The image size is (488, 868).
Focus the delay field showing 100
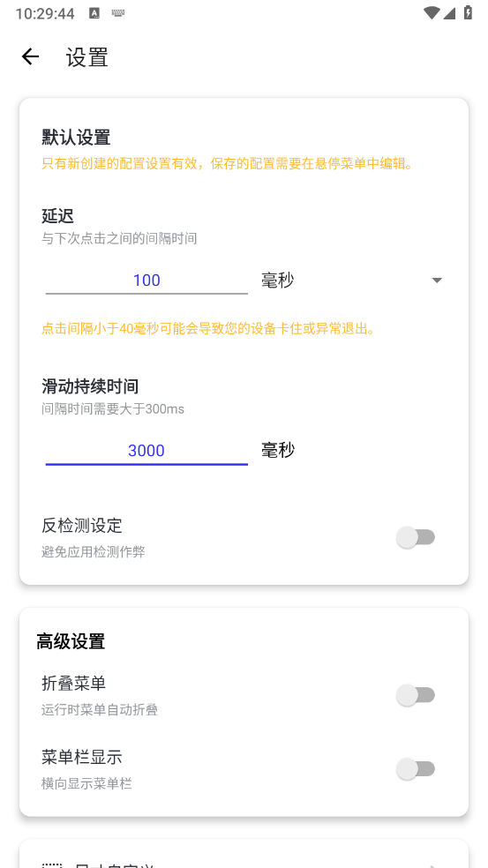click(x=146, y=281)
